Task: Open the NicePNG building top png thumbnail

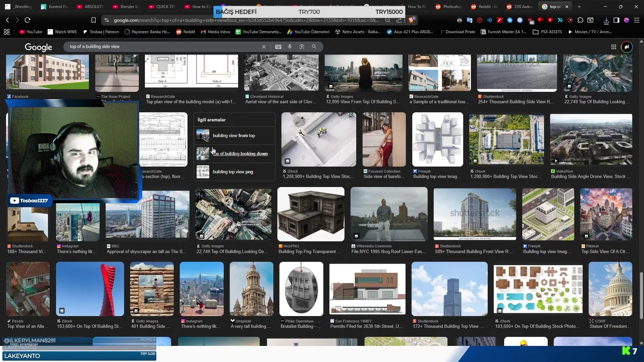Action: coord(310,214)
